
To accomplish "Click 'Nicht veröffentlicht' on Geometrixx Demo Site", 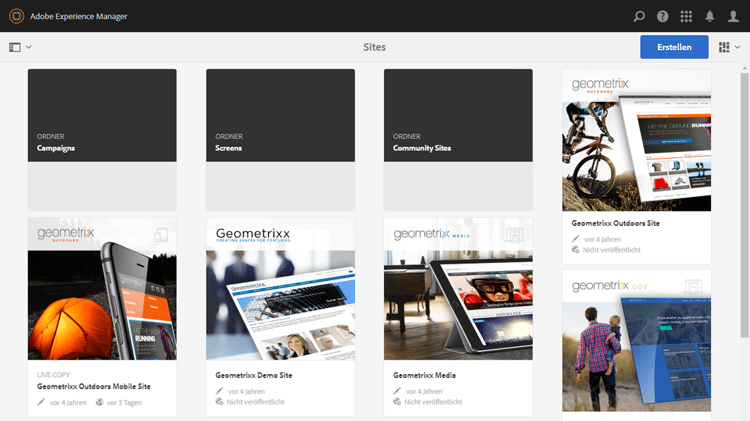I will [x=255, y=402].
